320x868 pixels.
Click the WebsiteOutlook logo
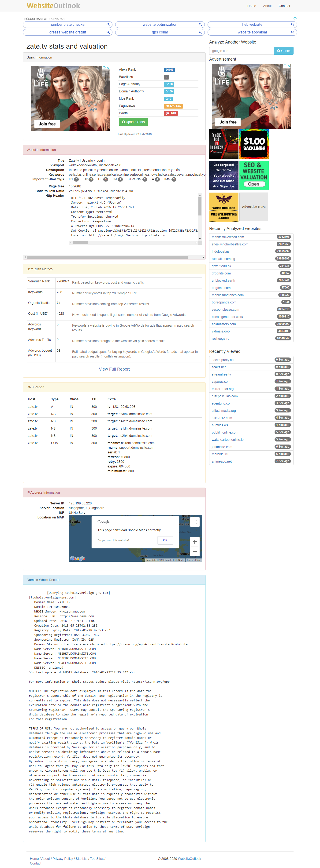[x=53, y=6]
